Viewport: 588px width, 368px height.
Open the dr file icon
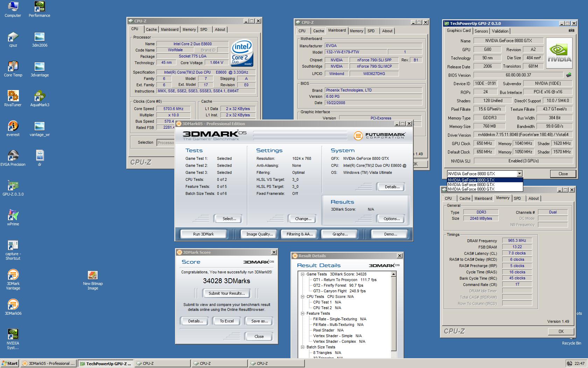pyautogui.click(x=40, y=158)
